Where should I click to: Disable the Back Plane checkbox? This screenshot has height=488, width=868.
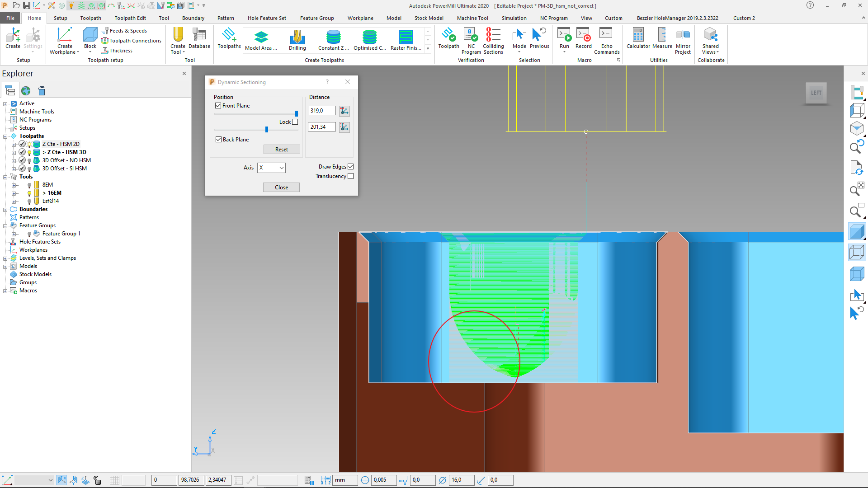coord(219,139)
